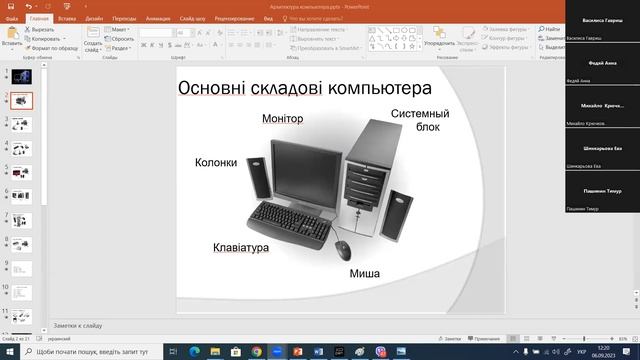Click Направление текста text direction
Image resolution: width=640 pixels, height=360 pixels.
click(318, 29)
